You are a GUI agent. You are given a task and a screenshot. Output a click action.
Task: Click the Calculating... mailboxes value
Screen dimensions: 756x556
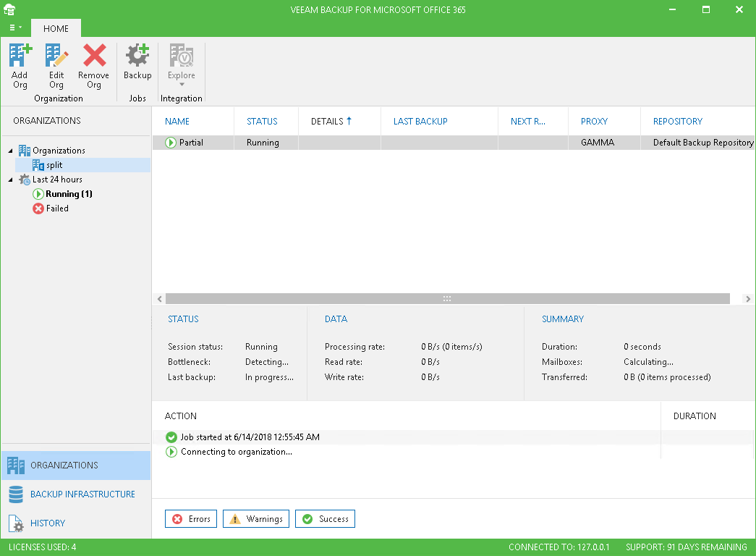[648, 362]
